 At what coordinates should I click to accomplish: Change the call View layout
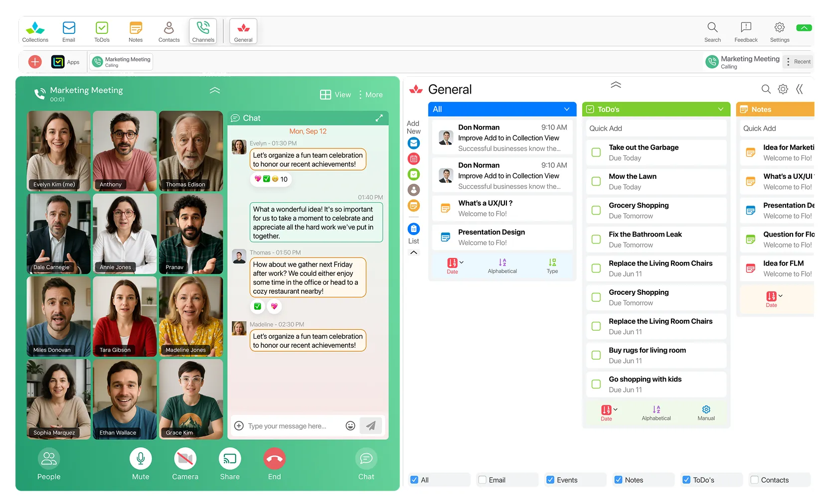335,95
